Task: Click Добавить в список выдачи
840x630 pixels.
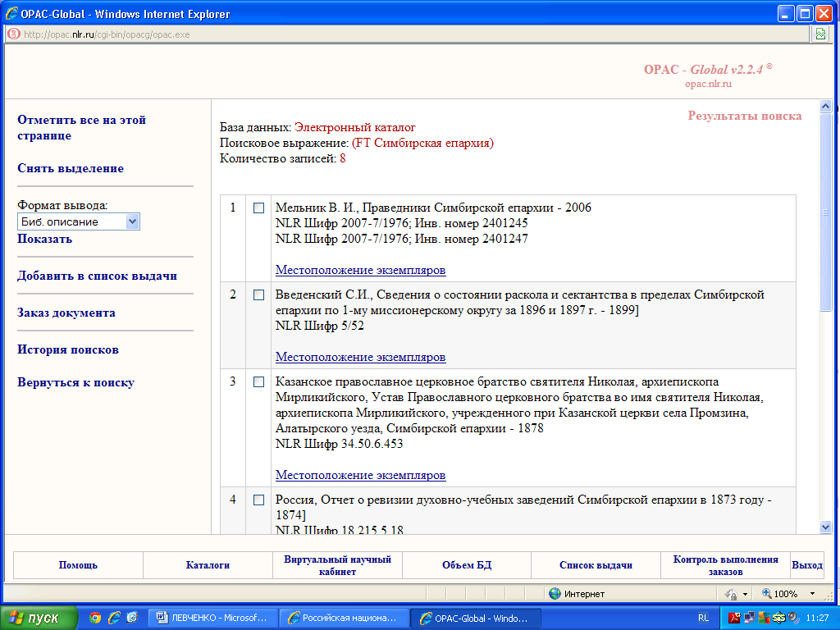Action: click(97, 276)
